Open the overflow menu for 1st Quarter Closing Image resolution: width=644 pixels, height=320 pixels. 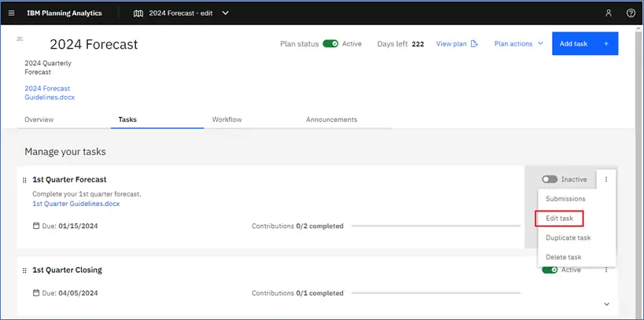pos(606,270)
